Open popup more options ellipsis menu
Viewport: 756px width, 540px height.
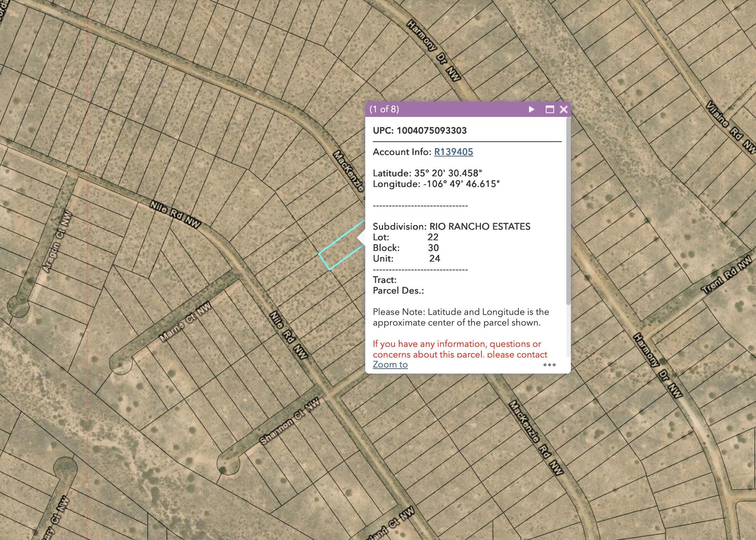[549, 365]
